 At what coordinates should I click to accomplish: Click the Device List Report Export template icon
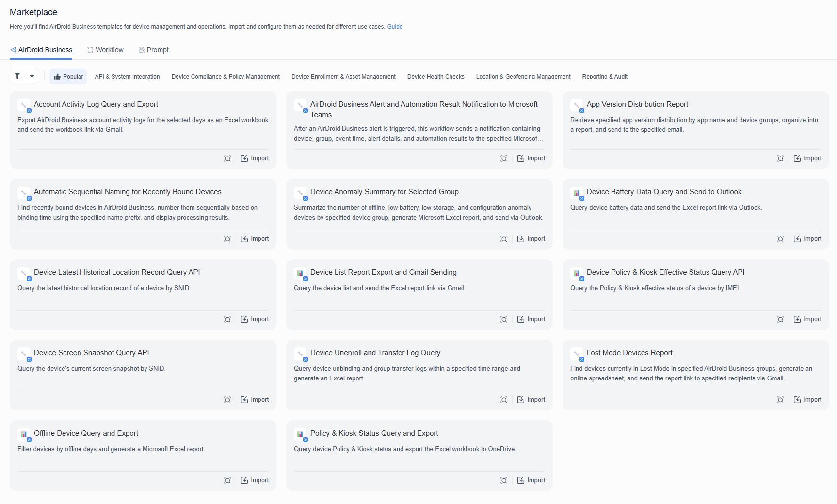click(x=301, y=274)
